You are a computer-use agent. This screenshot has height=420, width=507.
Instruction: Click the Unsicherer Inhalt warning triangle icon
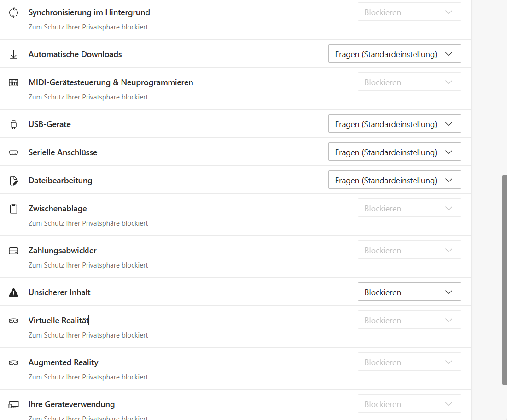pyautogui.click(x=14, y=292)
